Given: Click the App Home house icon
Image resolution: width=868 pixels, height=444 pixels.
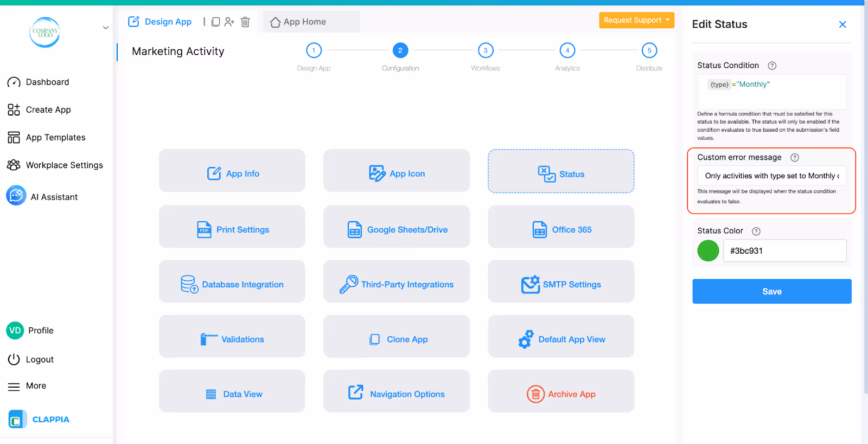Looking at the screenshot, I should coord(275,22).
